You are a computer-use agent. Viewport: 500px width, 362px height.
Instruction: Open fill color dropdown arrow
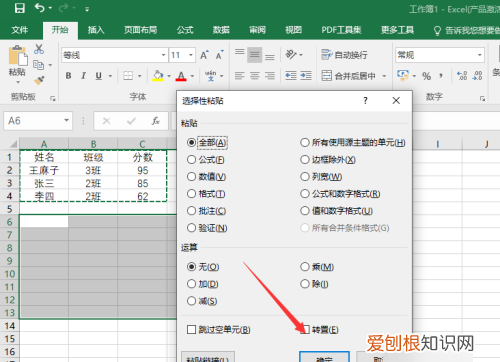click(169, 76)
